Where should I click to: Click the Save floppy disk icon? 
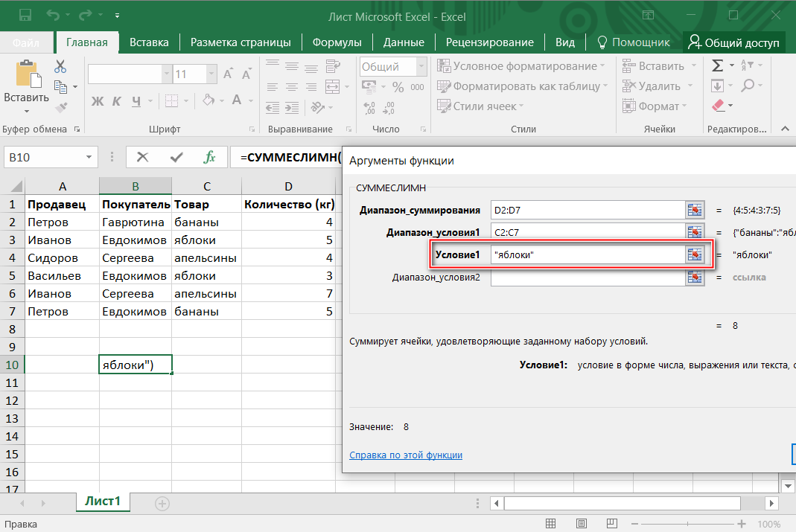click(x=25, y=15)
